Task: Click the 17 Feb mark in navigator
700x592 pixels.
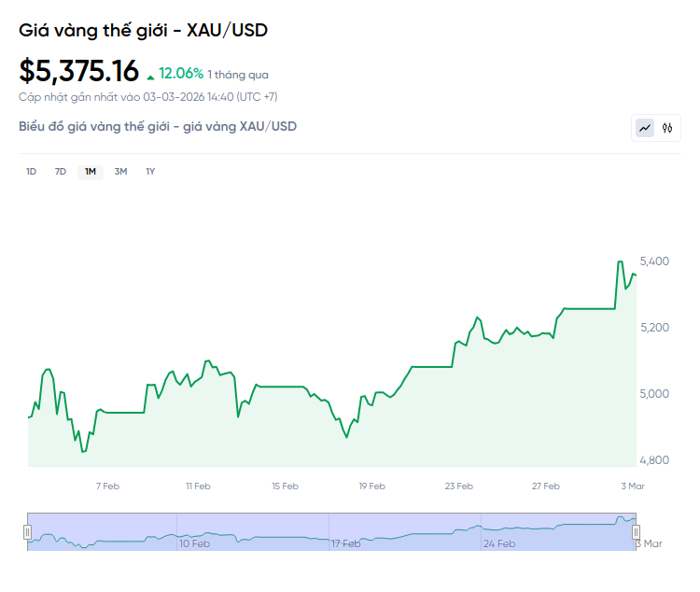Action: click(345, 543)
